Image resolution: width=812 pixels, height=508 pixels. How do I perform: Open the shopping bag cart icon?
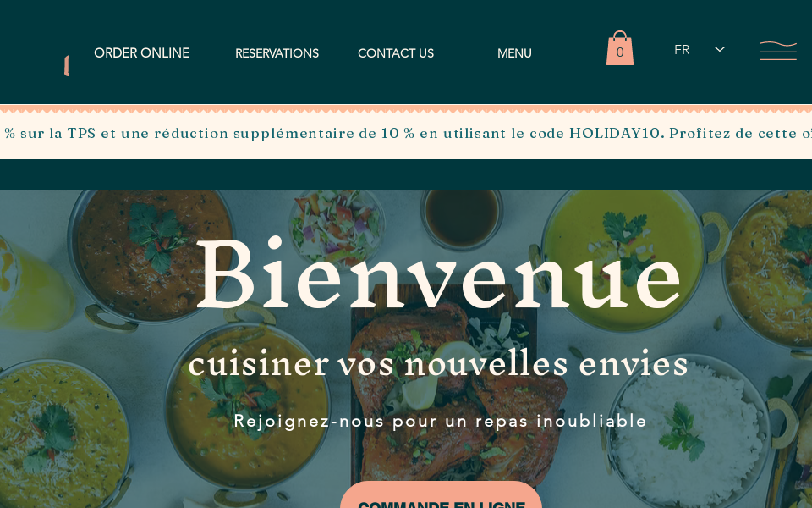click(620, 47)
